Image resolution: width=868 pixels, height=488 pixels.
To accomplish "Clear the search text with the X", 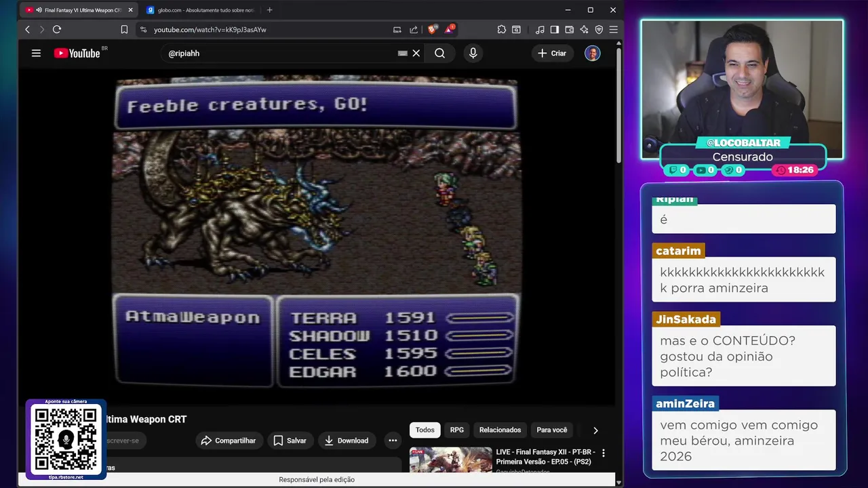I will click(x=416, y=53).
